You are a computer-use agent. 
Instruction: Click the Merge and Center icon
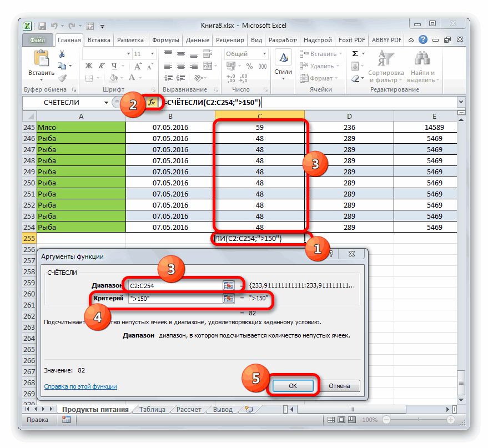(207, 66)
